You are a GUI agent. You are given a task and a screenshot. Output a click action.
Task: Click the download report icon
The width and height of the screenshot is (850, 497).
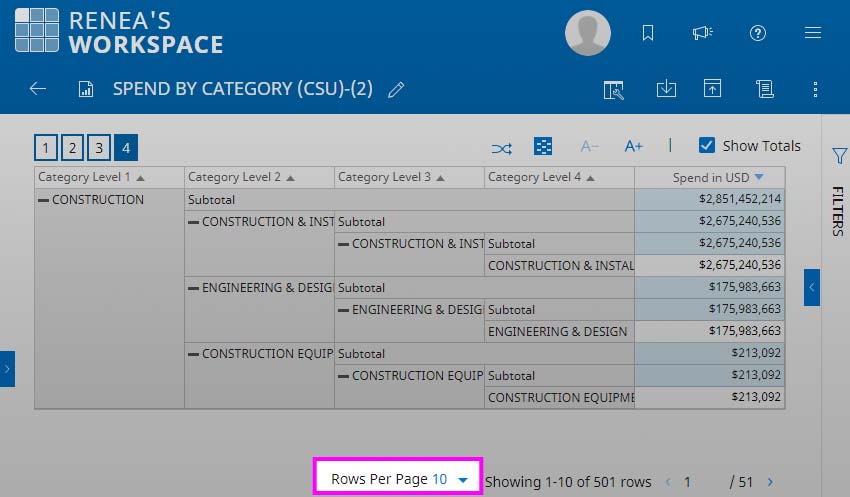point(666,88)
